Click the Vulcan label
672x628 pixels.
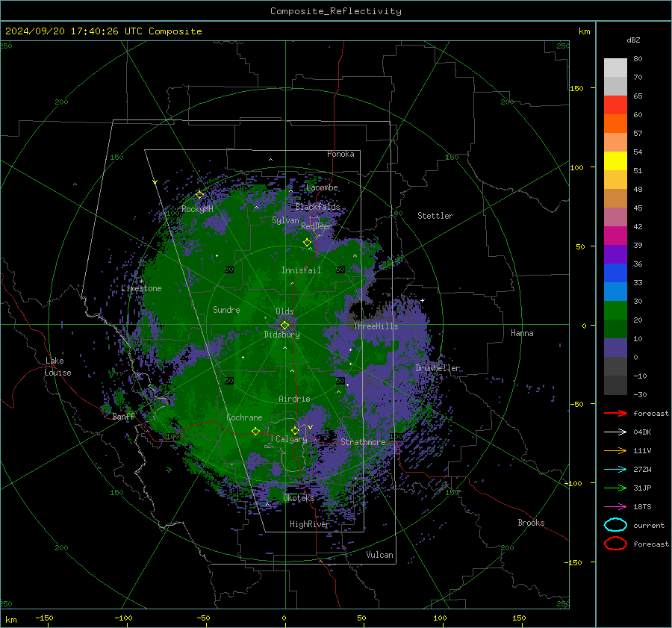pos(379,555)
